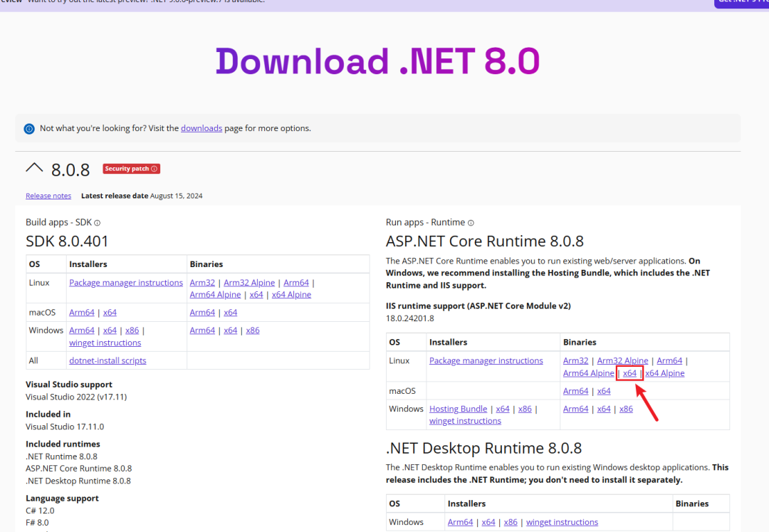The height and width of the screenshot is (532, 769).
Task: Click the Get .NET 9 Preview button
Action: point(741,3)
